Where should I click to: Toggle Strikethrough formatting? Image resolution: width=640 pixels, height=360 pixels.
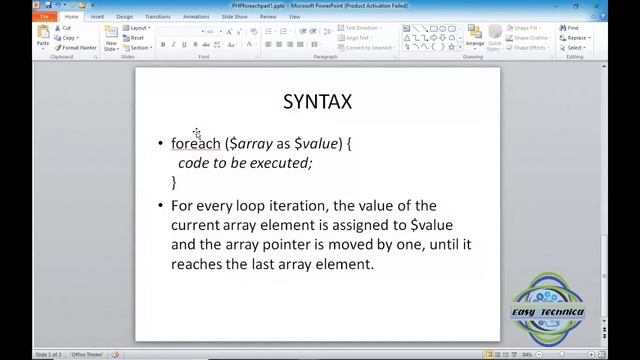tap(206, 44)
